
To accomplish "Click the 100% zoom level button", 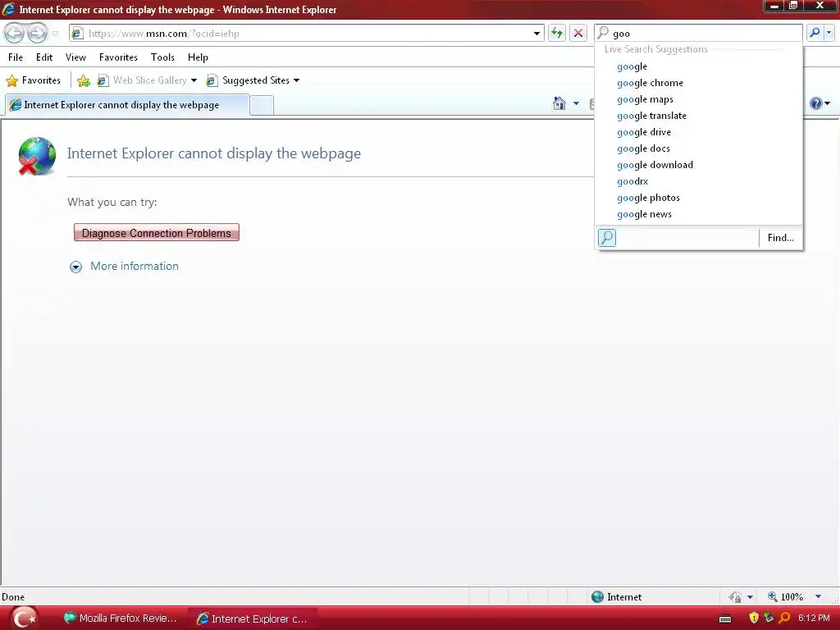I will click(786, 597).
